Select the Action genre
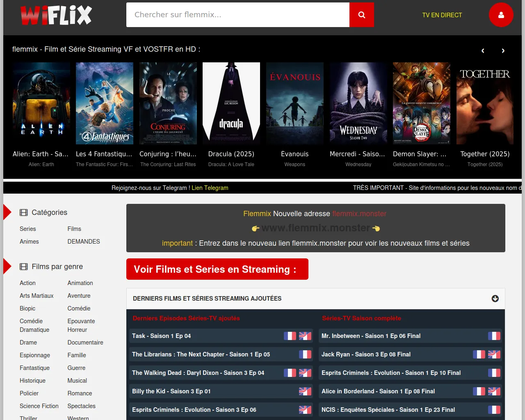Viewport: 525px width, 420px height. [27, 283]
